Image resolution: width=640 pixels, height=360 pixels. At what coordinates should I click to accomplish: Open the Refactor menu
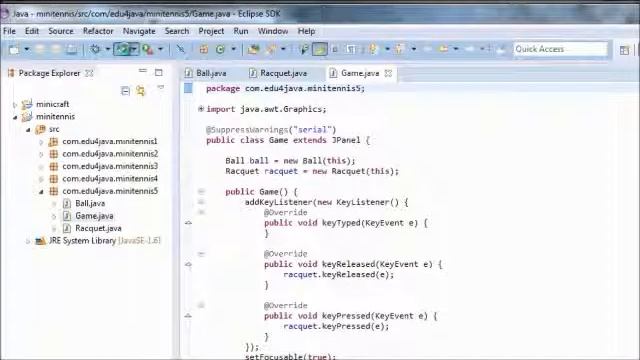click(x=98, y=31)
